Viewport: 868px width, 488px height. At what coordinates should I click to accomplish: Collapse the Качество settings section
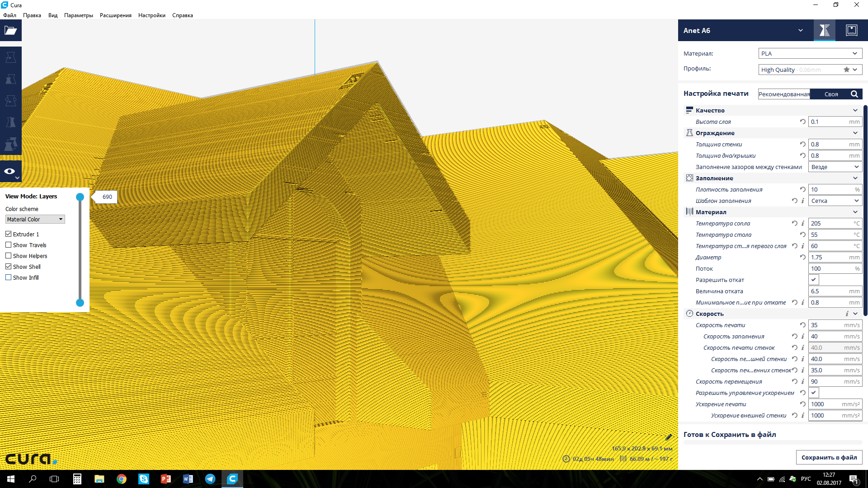pyautogui.click(x=855, y=110)
